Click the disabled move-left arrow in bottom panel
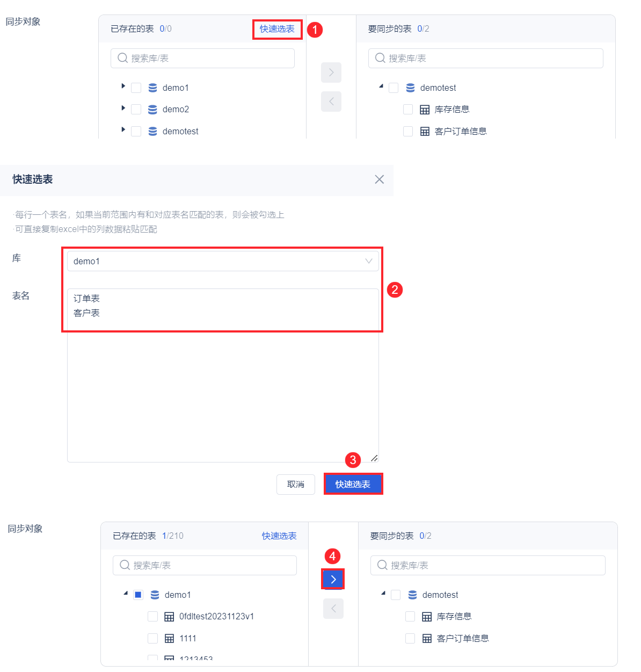The height and width of the screenshot is (672, 641). [x=333, y=609]
